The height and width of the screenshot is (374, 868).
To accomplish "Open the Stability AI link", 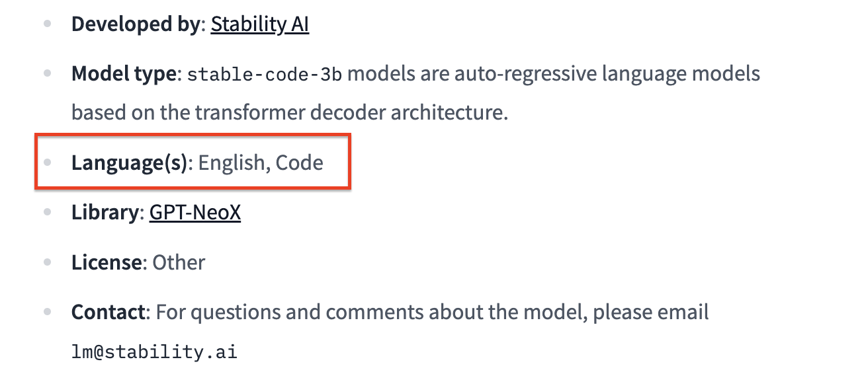I will click(259, 24).
